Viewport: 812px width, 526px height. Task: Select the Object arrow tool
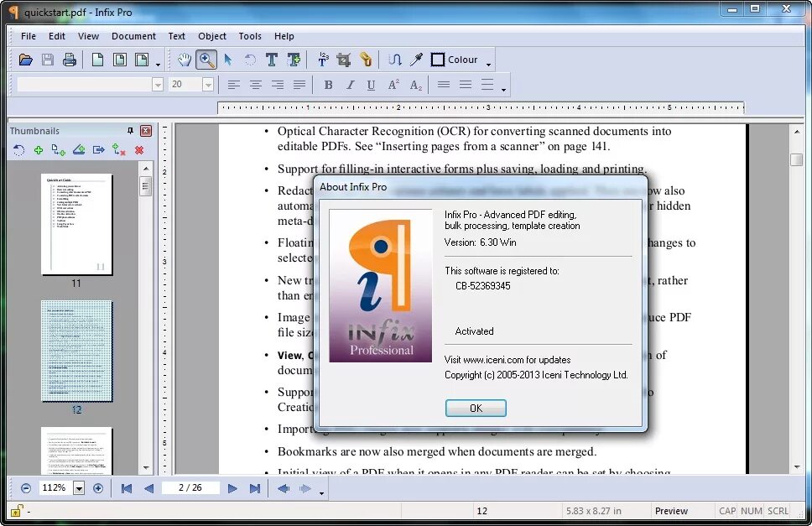pos(228,60)
